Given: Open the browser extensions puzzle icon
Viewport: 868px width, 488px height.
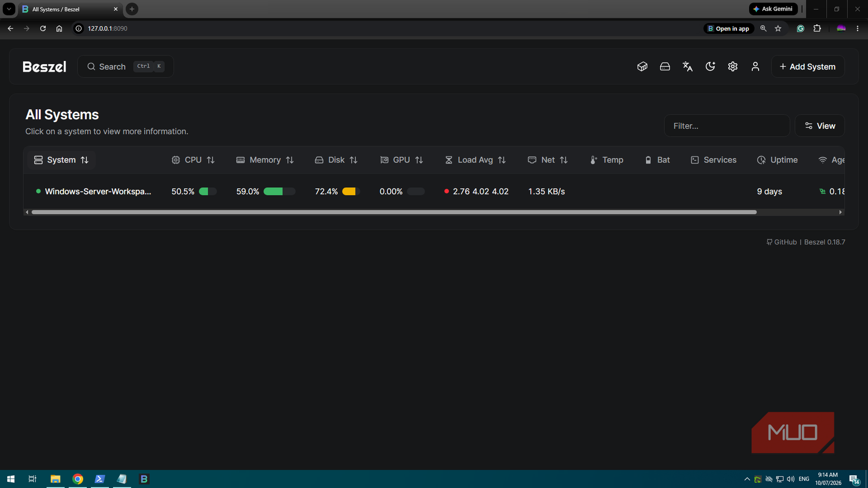Looking at the screenshot, I should tap(817, 28).
